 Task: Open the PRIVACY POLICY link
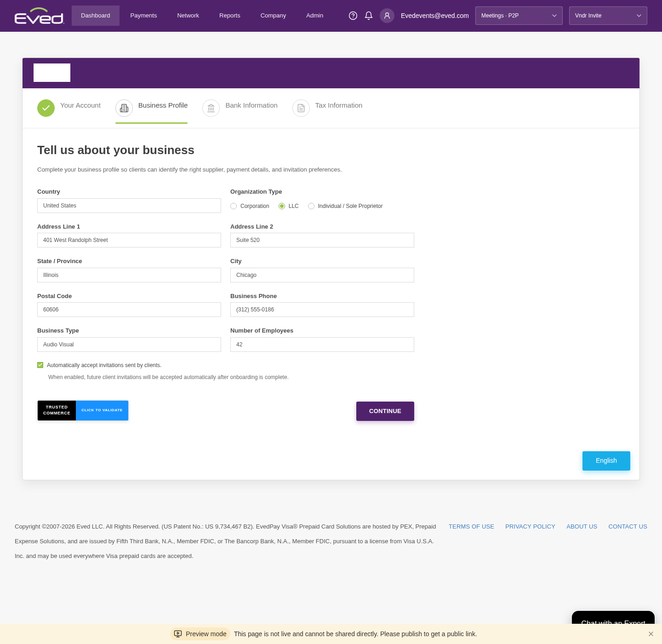point(530,527)
